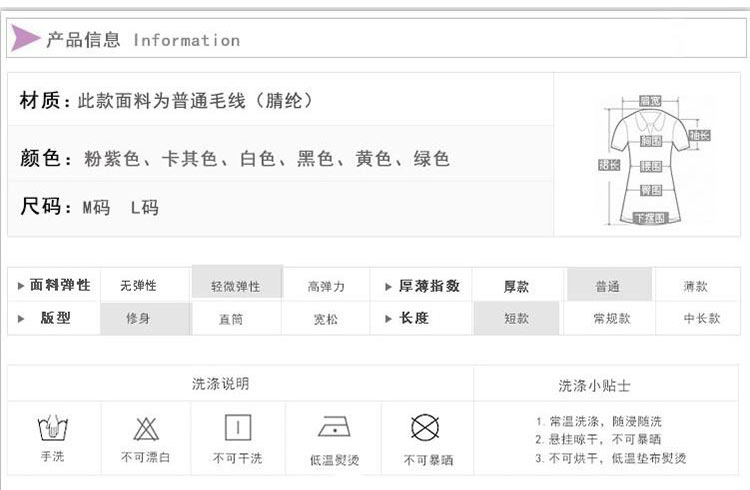Select the 中长款 length option

(x=702, y=318)
